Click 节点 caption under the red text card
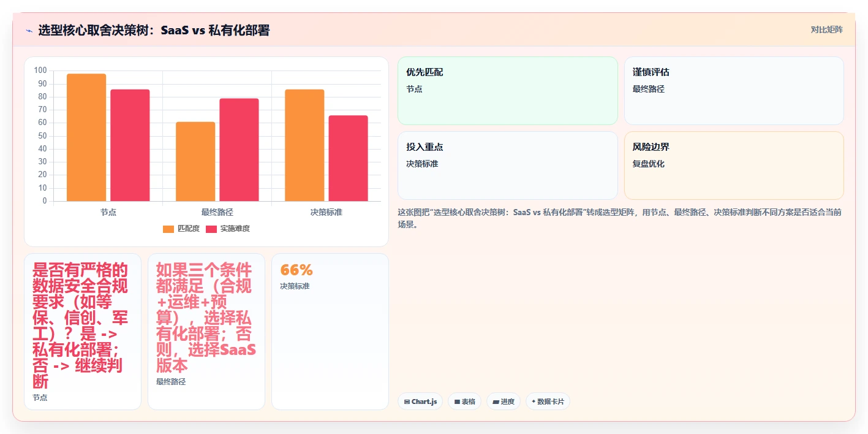The height and width of the screenshot is (434, 868). click(x=40, y=398)
